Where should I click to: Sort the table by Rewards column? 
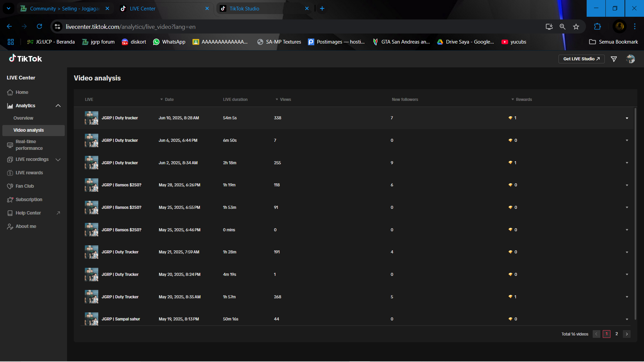[522, 100]
